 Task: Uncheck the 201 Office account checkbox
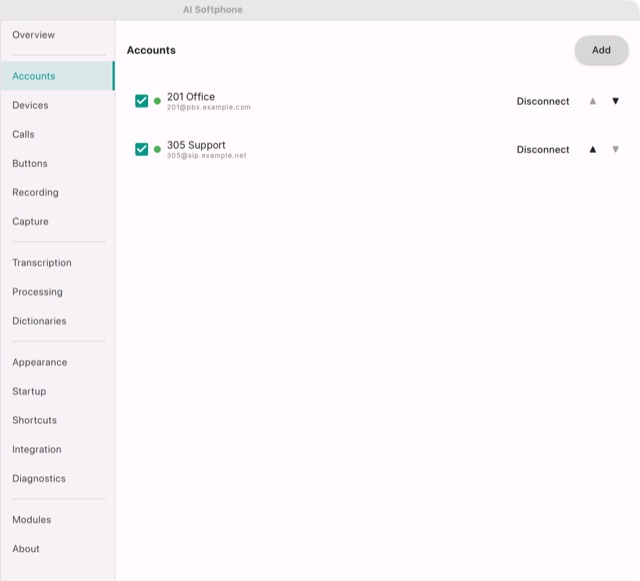(141, 101)
